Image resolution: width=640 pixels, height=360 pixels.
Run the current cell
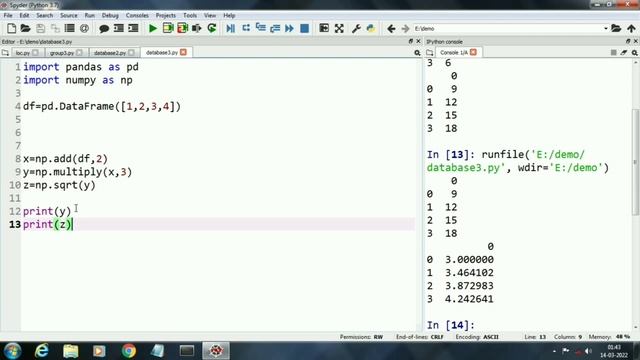(x=168, y=28)
